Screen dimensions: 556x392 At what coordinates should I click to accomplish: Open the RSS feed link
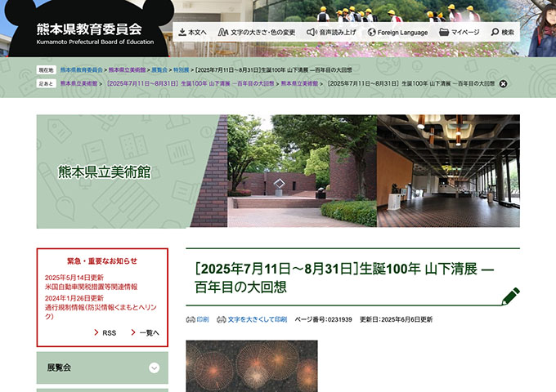[110, 333]
